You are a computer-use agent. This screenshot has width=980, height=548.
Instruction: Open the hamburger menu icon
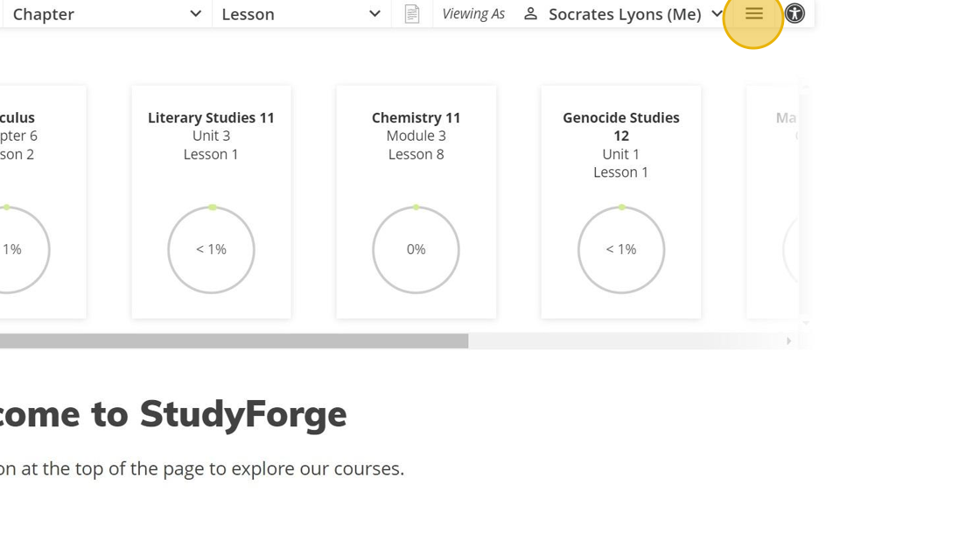[x=753, y=14]
